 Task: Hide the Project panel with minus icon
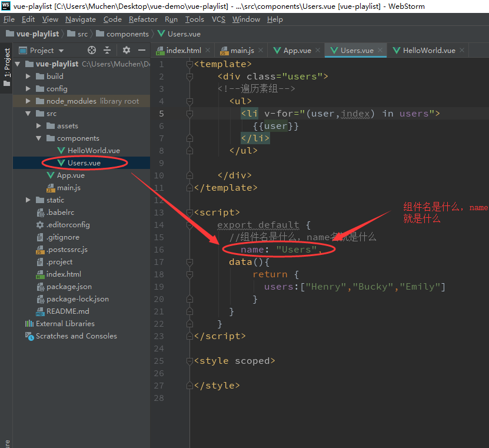[x=142, y=50]
